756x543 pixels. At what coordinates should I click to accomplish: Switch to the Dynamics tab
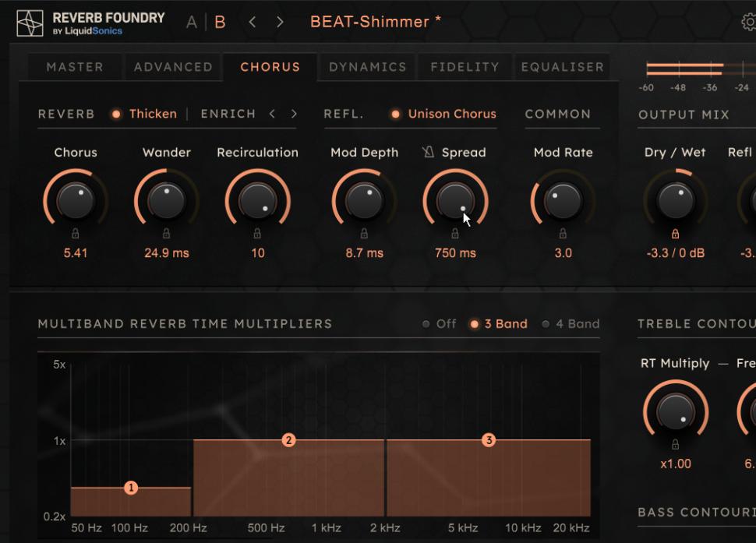(367, 67)
